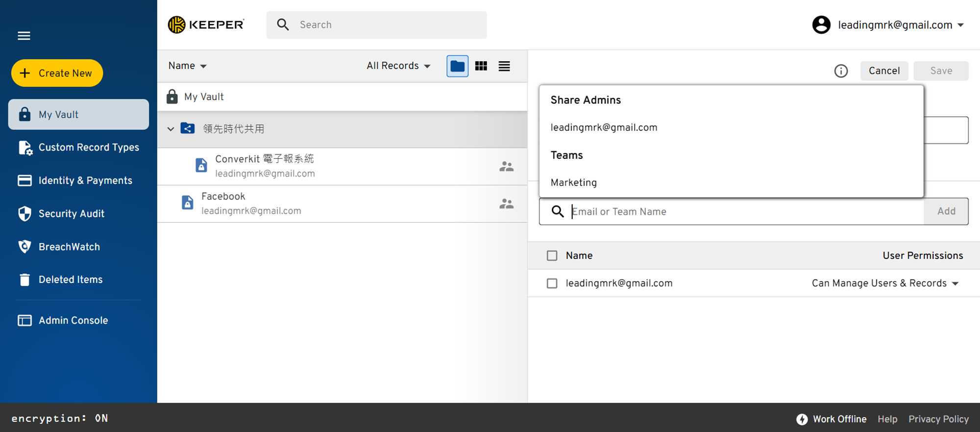This screenshot has width=980, height=432.
Task: Click the account avatar icon
Action: [821, 25]
